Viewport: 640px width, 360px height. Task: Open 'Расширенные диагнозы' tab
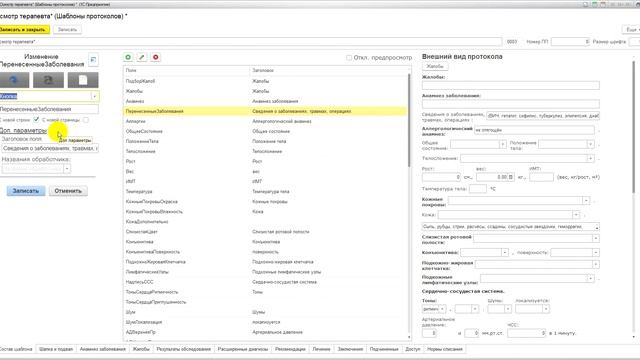click(x=243, y=349)
